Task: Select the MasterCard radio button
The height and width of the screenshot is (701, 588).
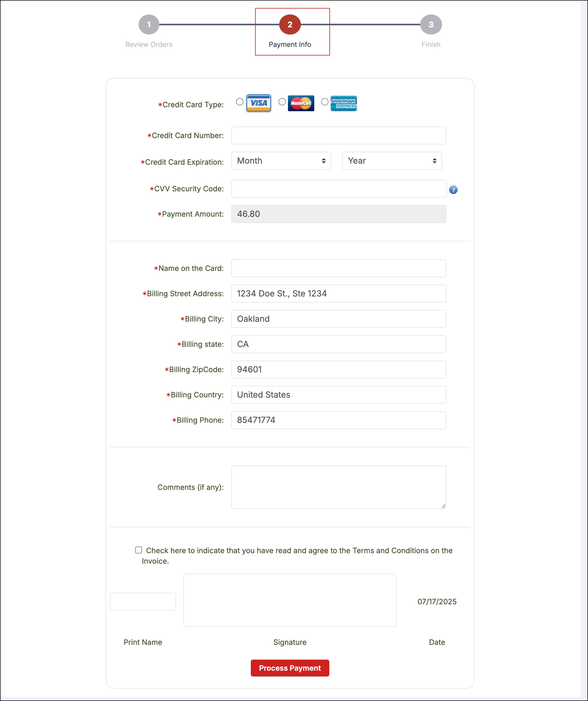Action: pyautogui.click(x=282, y=101)
